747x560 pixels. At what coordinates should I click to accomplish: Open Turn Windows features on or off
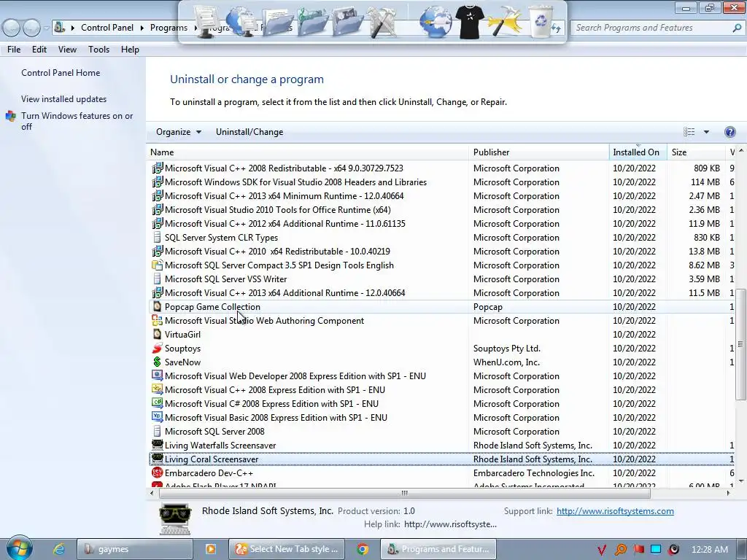click(x=77, y=121)
